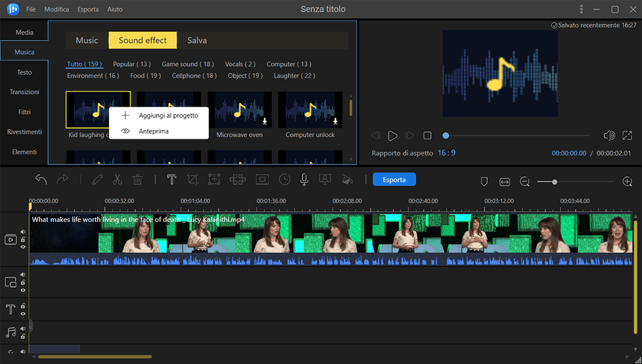Click the zoom-in magnifier on the timeline
Image resolution: width=642 pixels, height=364 pixels.
coord(627,182)
